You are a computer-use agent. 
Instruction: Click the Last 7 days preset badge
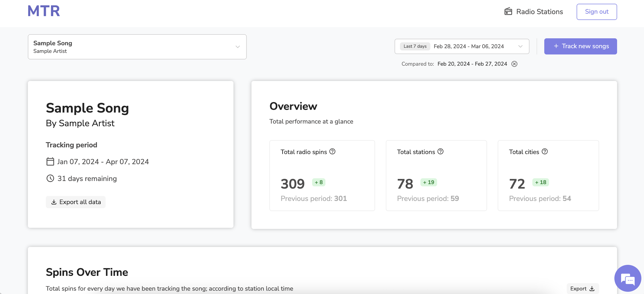coord(415,46)
